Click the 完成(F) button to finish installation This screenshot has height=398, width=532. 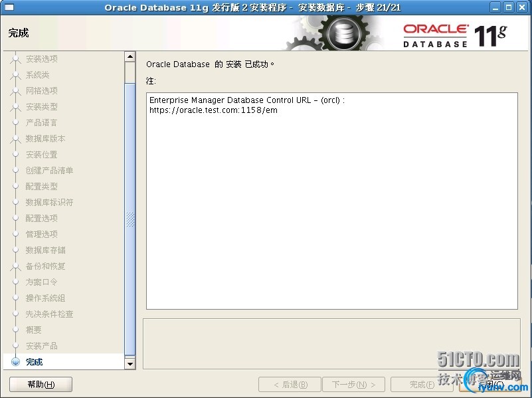(422, 384)
